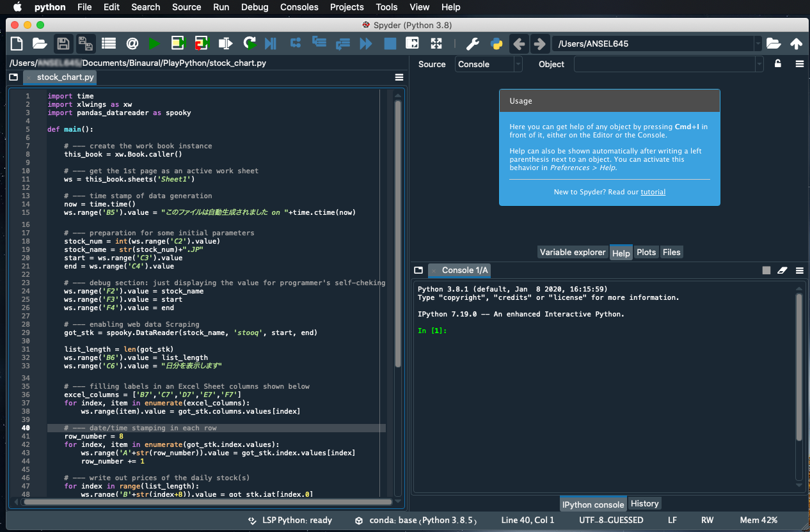
Task: Open file using toolbar folder icon
Action: click(40, 43)
